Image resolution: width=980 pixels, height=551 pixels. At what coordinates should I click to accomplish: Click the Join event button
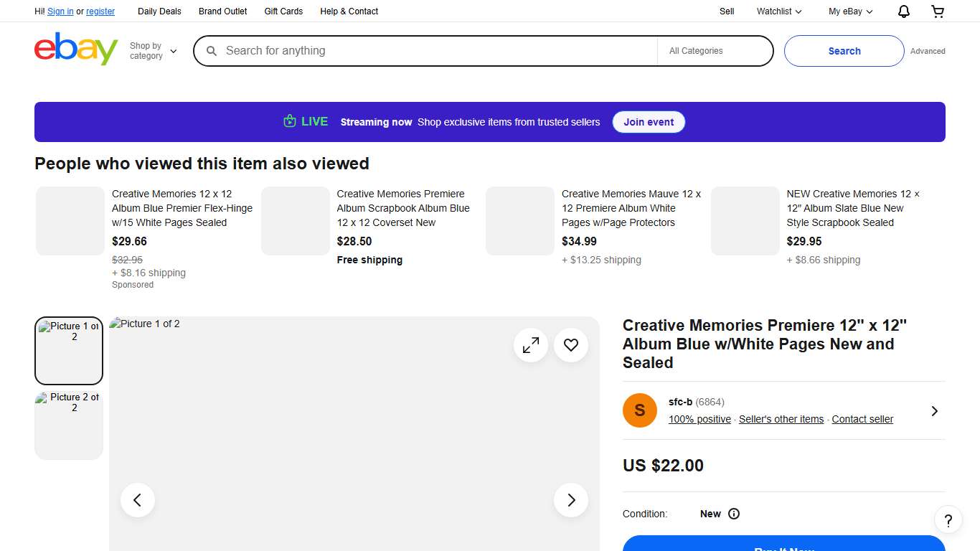coord(649,122)
